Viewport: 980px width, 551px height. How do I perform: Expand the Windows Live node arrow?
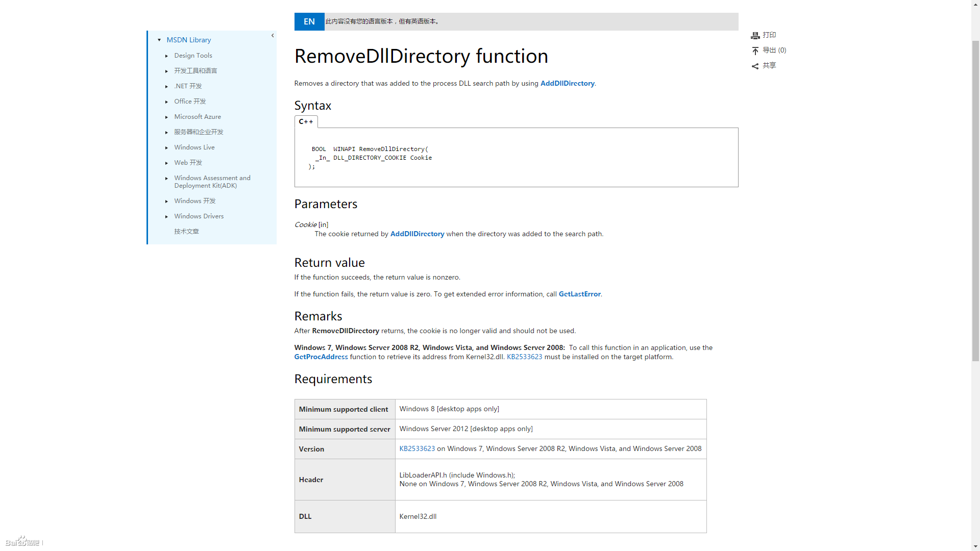[166, 147]
